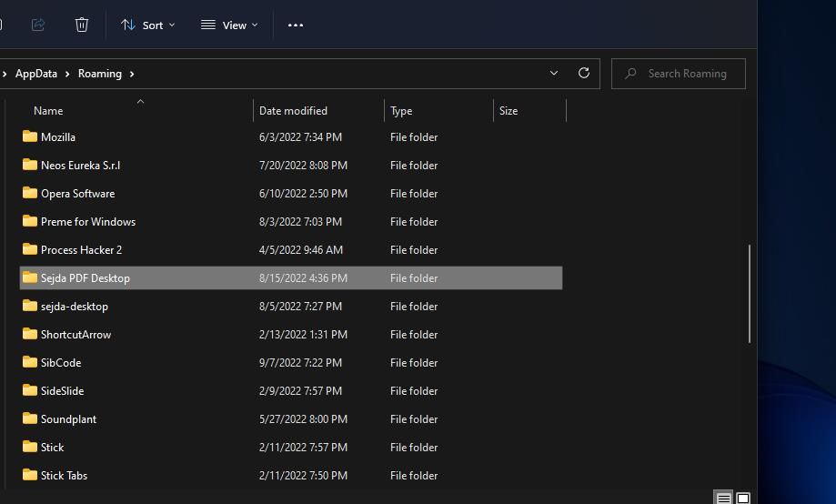Viewport: 836px width, 504px height.
Task: Click the Process Hacker 2 folder icon
Action: [30, 249]
